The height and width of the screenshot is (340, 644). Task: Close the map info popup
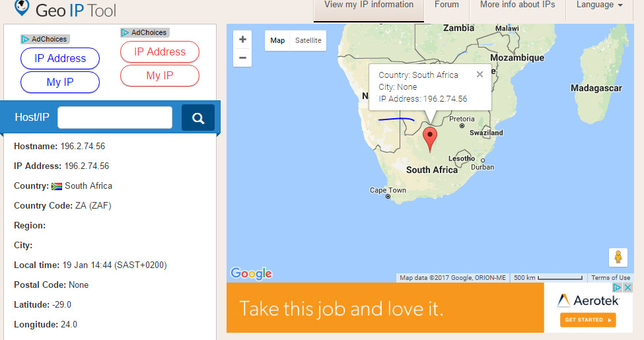coord(480,75)
